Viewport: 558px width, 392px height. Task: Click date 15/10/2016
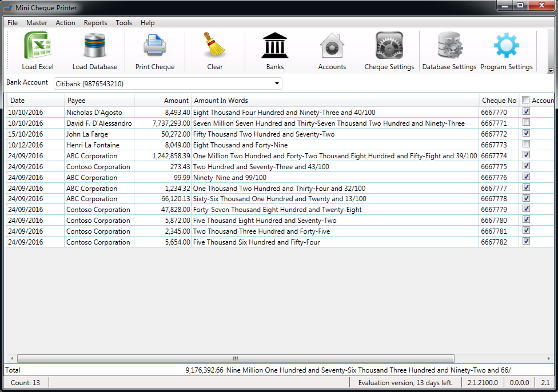25,134
